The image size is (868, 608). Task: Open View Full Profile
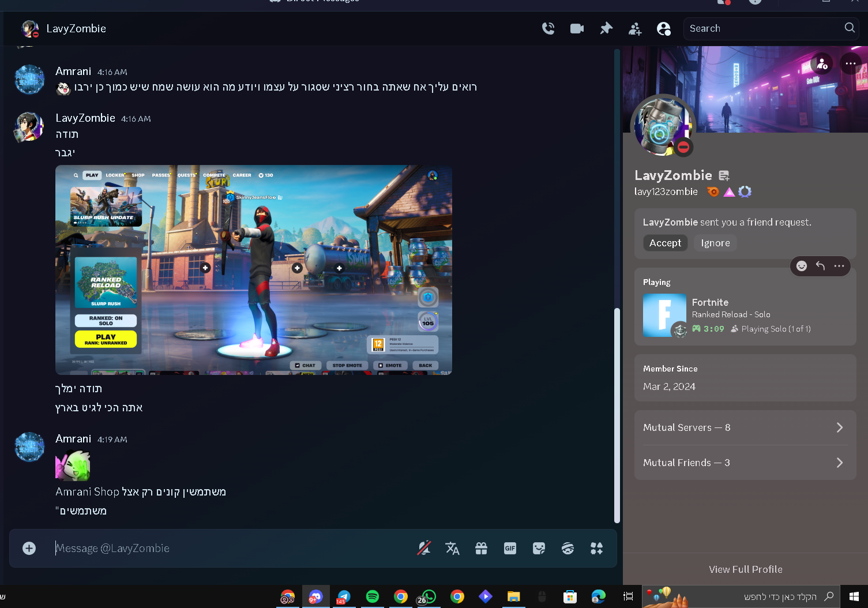[745, 569]
